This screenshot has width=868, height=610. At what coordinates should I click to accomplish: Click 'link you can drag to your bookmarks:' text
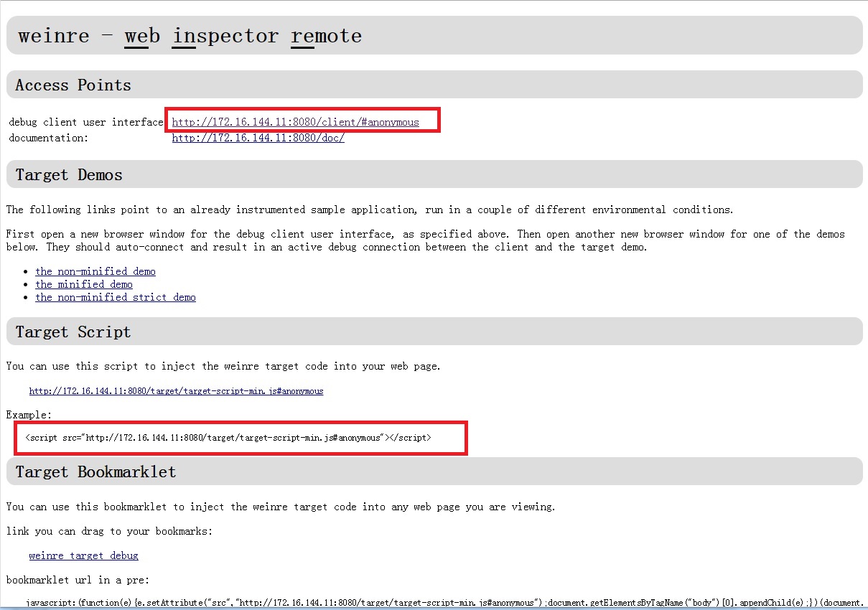(x=109, y=531)
